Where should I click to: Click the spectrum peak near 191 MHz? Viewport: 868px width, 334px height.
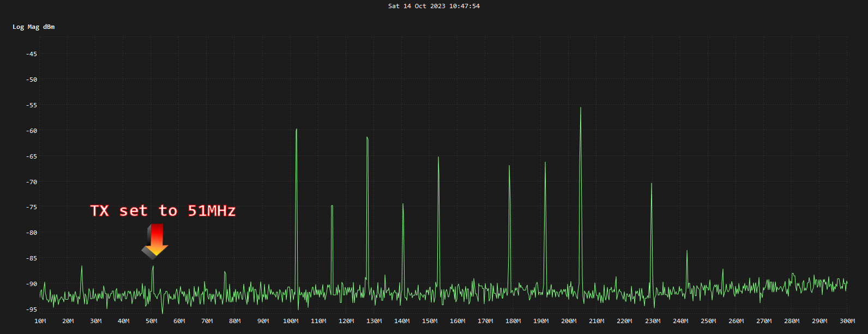coord(545,163)
